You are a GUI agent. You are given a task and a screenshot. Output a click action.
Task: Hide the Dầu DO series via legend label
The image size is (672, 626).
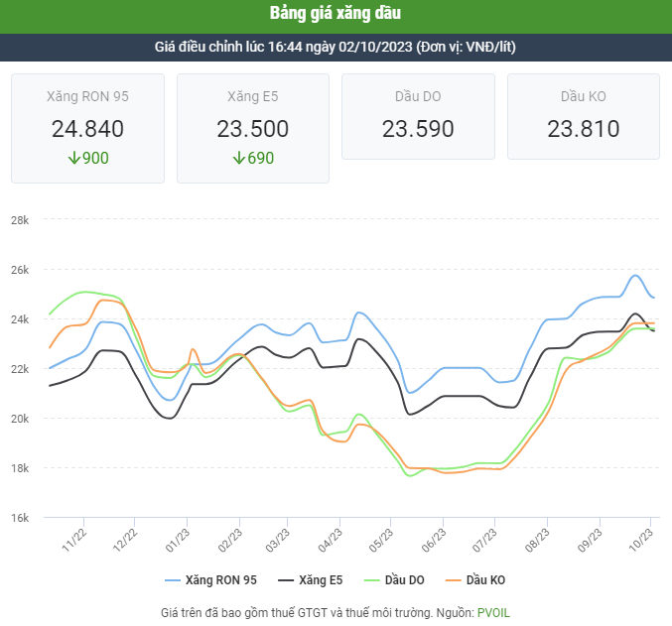[x=407, y=579]
